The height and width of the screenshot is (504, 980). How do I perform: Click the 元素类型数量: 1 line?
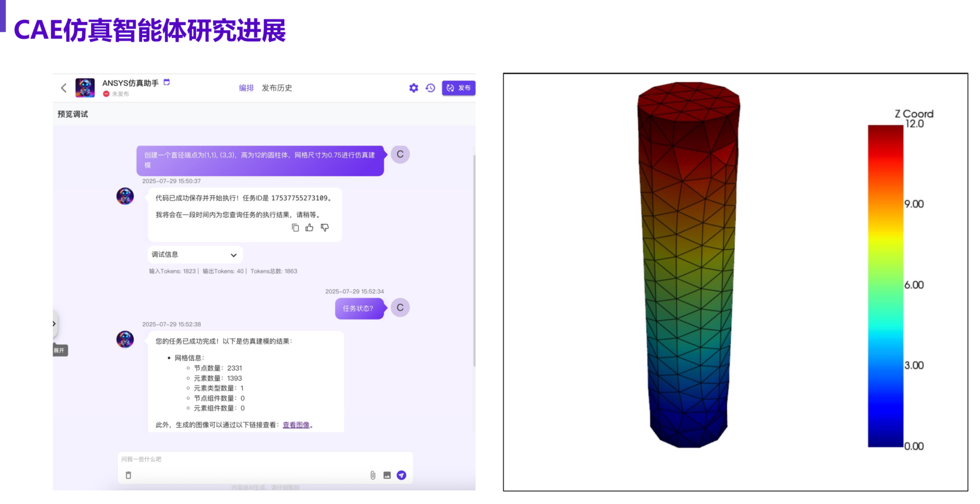pos(219,388)
